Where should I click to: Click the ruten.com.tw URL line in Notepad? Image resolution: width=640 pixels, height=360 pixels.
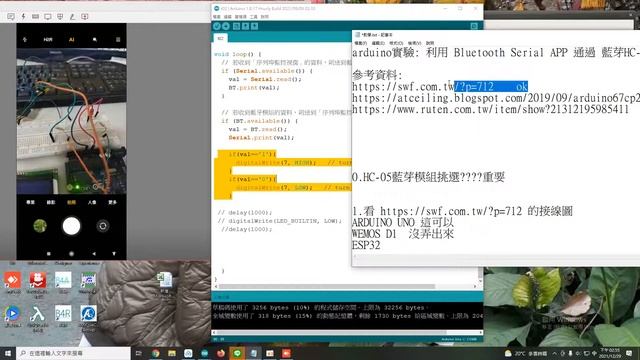pos(490,109)
